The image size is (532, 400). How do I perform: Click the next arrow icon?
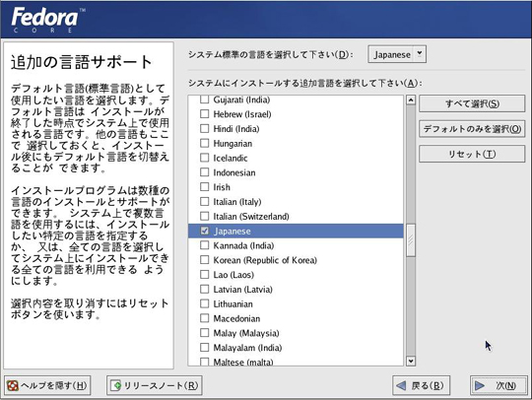480,386
